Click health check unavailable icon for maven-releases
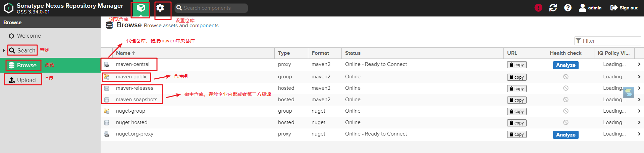The width and height of the screenshot is (644, 153). tap(566, 88)
